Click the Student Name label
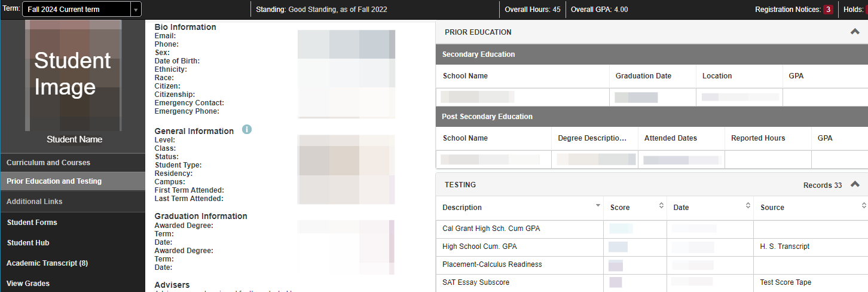The image size is (868, 292). coord(75,139)
